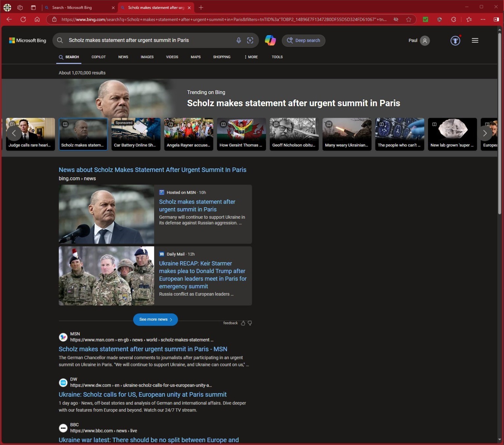Select the SEARCH results tab
The height and width of the screenshot is (445, 504).
pos(69,57)
